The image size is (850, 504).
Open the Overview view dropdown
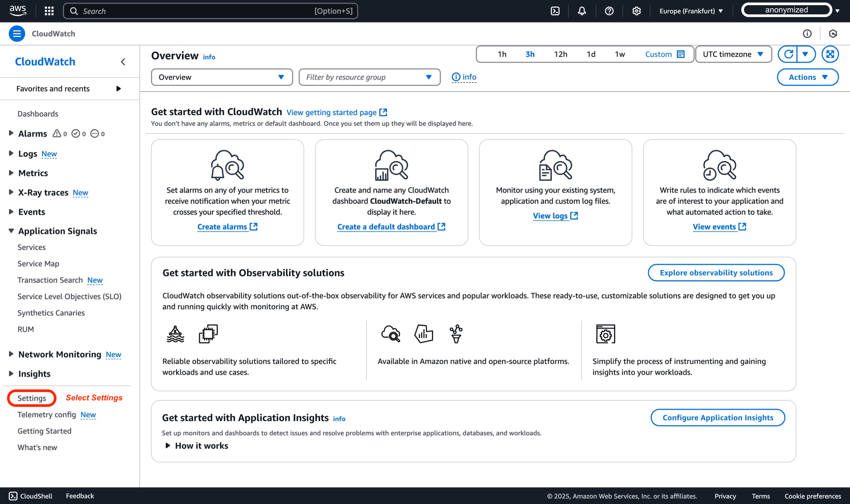(x=222, y=77)
